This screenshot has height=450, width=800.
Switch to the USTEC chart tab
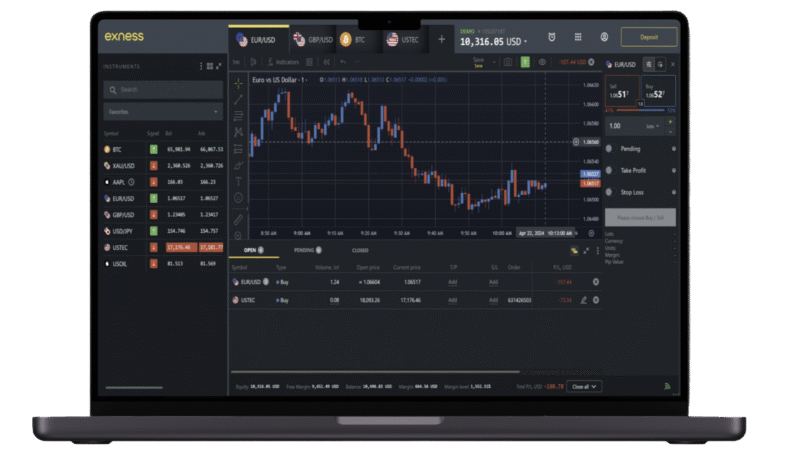click(406, 39)
